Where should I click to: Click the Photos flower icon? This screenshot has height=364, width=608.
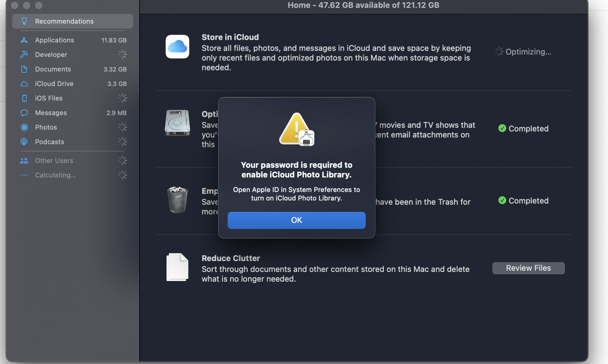pyautogui.click(x=24, y=127)
